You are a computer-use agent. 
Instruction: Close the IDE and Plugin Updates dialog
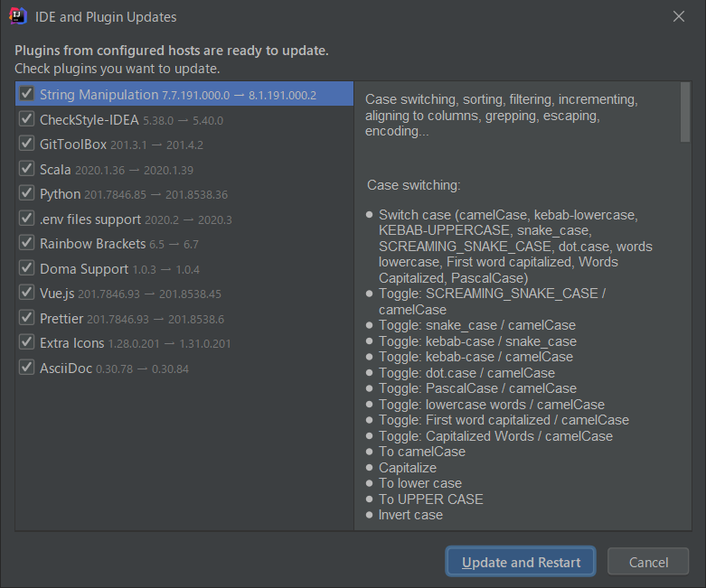click(x=679, y=16)
